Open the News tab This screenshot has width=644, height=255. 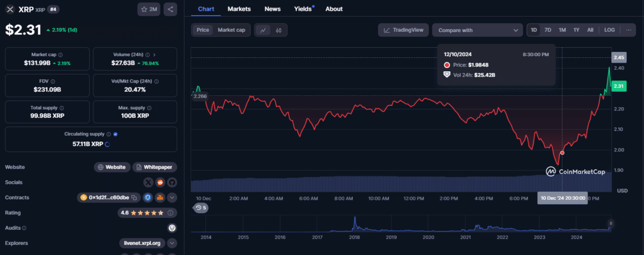click(272, 9)
